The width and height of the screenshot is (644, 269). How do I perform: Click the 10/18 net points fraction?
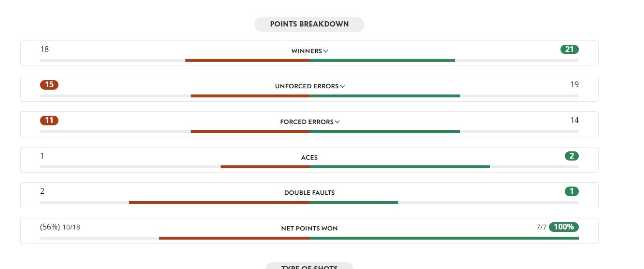pos(71,227)
